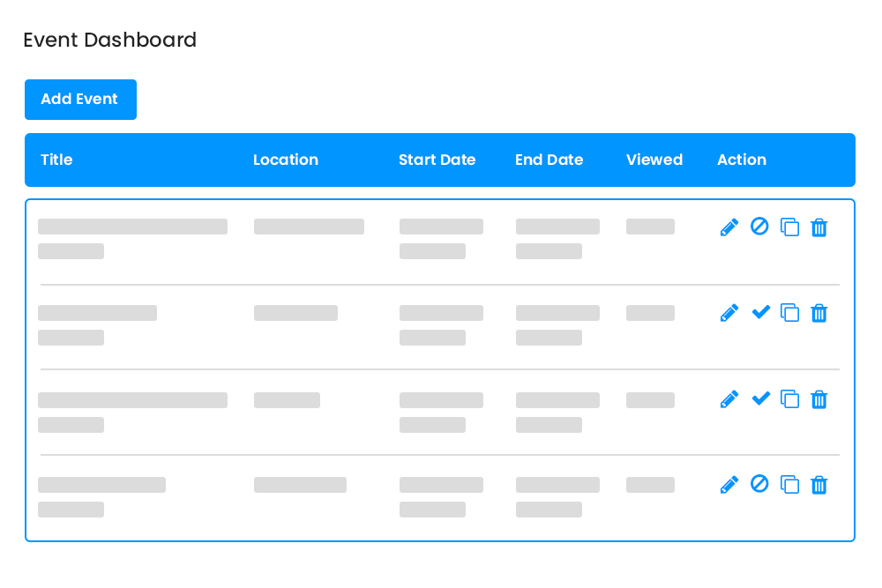Edit the first event with the pencil icon
This screenshot has height=588, width=882.
tap(729, 227)
